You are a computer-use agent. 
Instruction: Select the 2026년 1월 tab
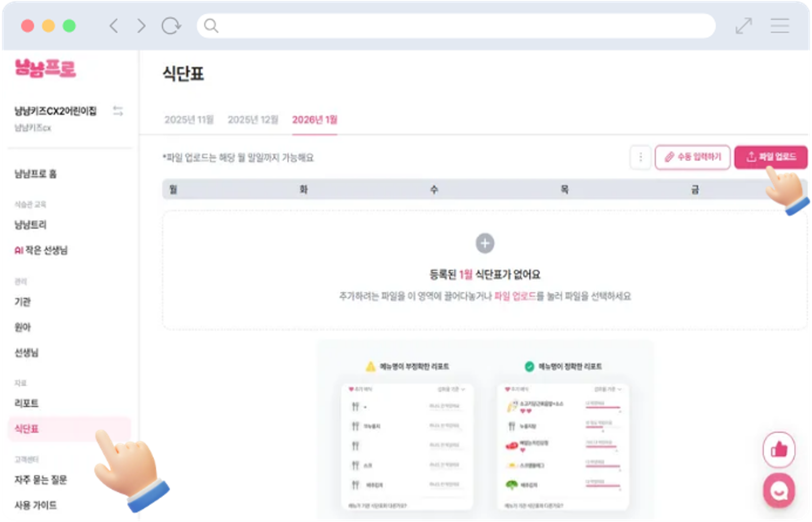coord(314,120)
